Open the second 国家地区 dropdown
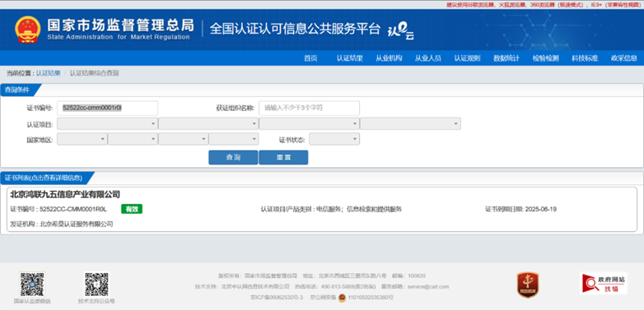Screen dimensions: 644x310 pos(133,139)
